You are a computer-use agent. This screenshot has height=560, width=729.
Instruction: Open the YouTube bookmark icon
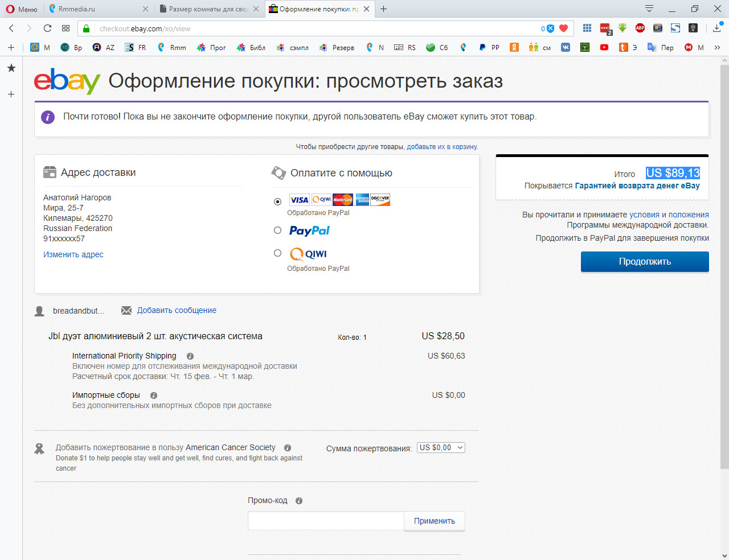[x=604, y=47]
